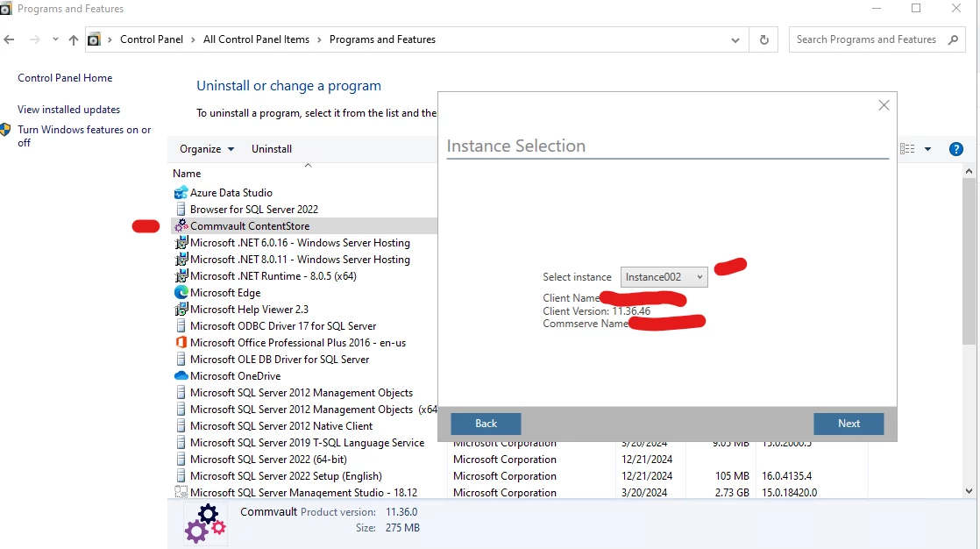
Task: Click the Commvault icon in details pane
Action: [205, 524]
